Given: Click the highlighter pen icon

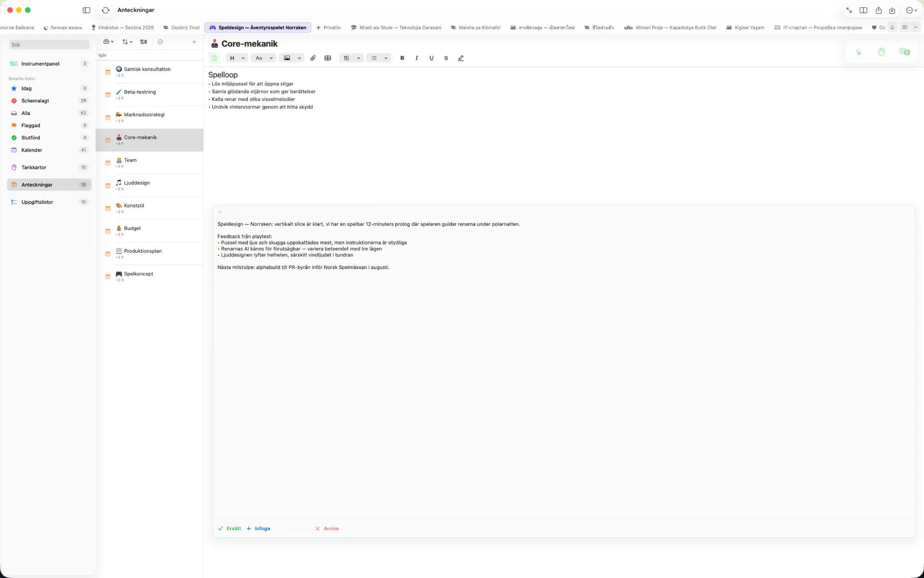Looking at the screenshot, I should coord(461,58).
